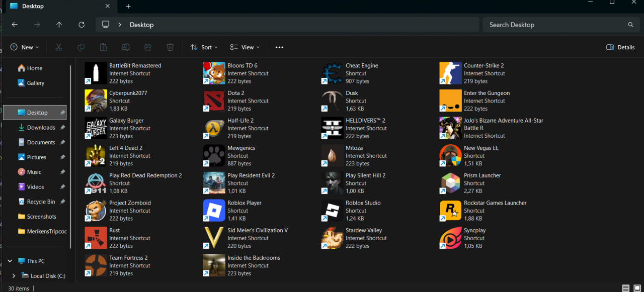Select the Enter the Gungeon icon
The height and width of the screenshot is (292, 644).
point(450,101)
